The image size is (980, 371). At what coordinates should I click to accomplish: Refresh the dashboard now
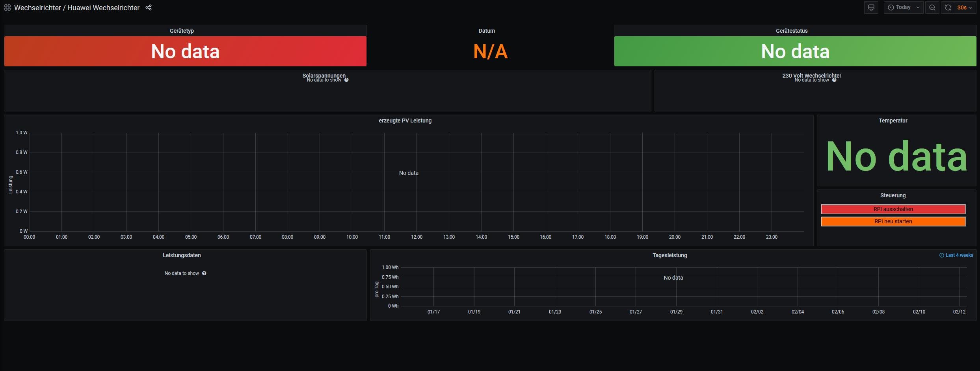click(948, 7)
